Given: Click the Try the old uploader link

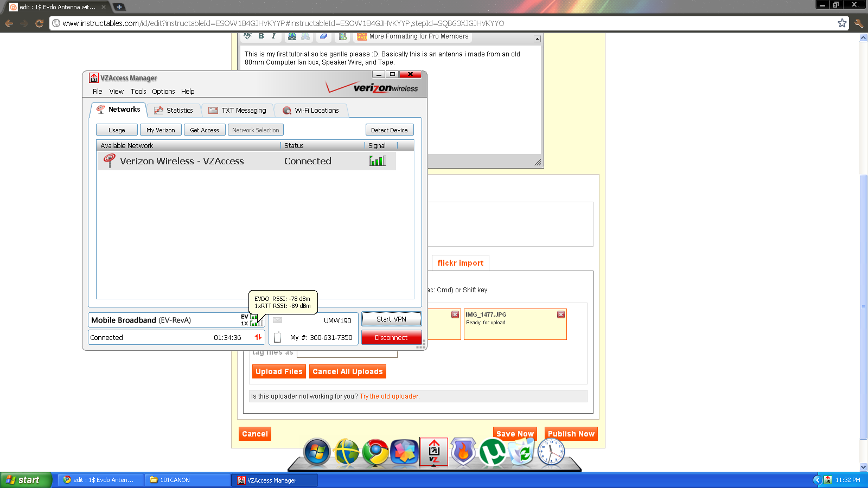Looking at the screenshot, I should [x=390, y=396].
